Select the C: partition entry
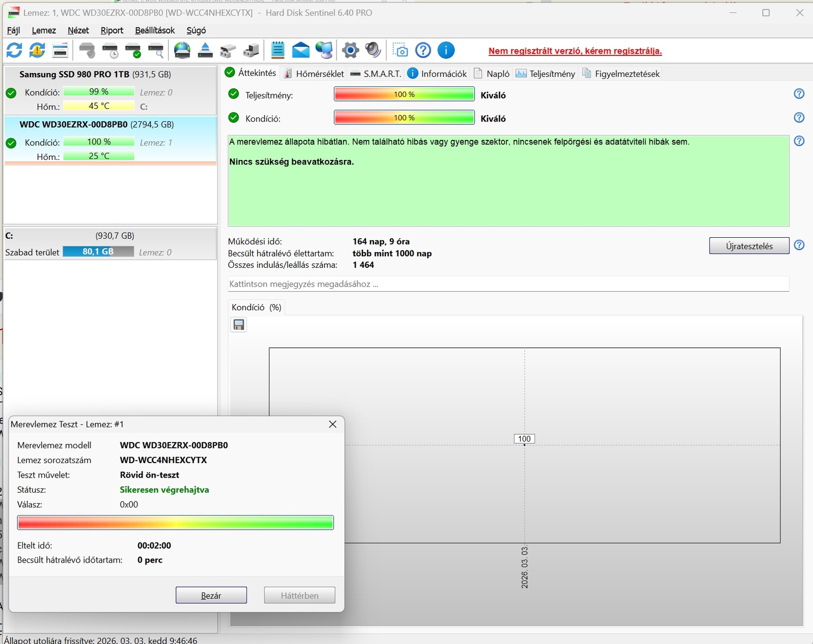 coord(110,244)
